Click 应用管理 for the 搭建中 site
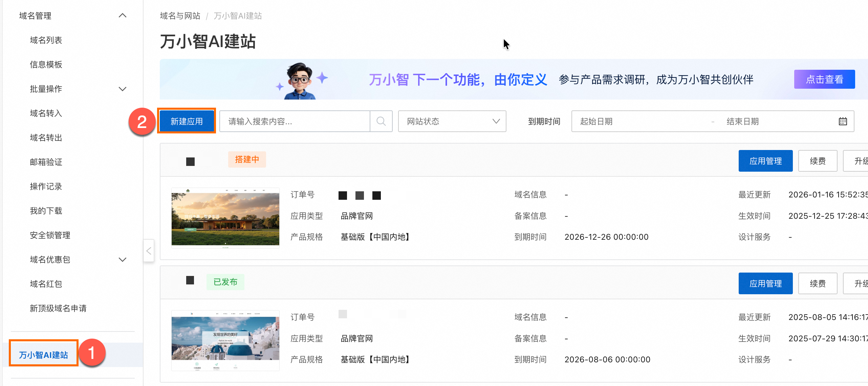 (x=765, y=161)
